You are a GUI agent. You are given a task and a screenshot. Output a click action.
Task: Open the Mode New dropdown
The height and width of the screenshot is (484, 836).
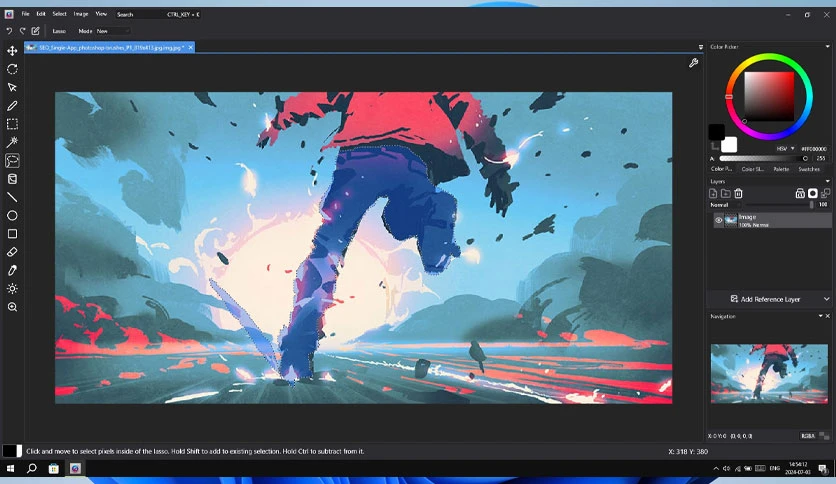[113, 31]
